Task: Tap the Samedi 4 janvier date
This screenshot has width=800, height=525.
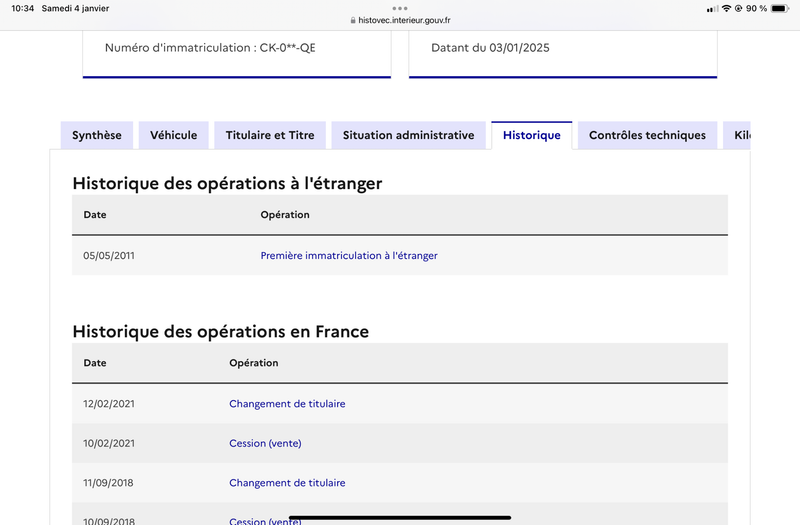Action: [76, 8]
